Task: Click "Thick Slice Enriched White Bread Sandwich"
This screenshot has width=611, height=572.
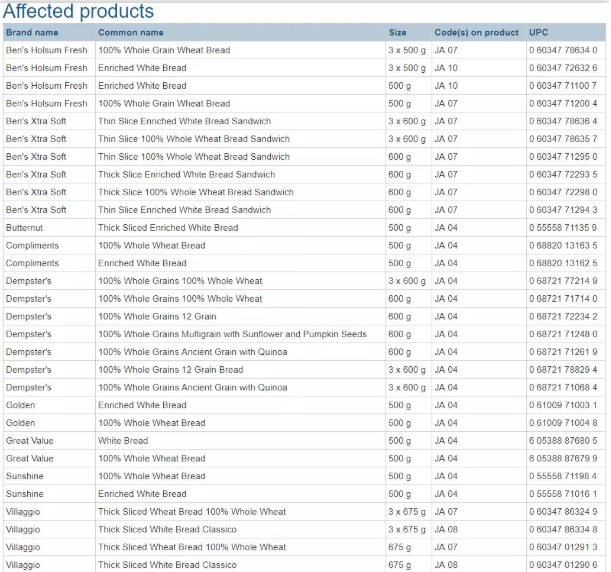Action: 187,175
